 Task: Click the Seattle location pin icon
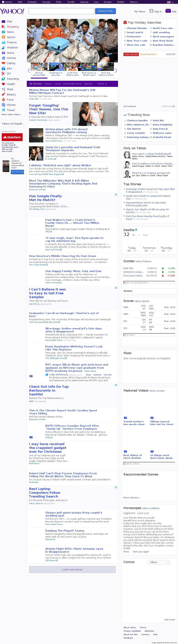point(136,230)
